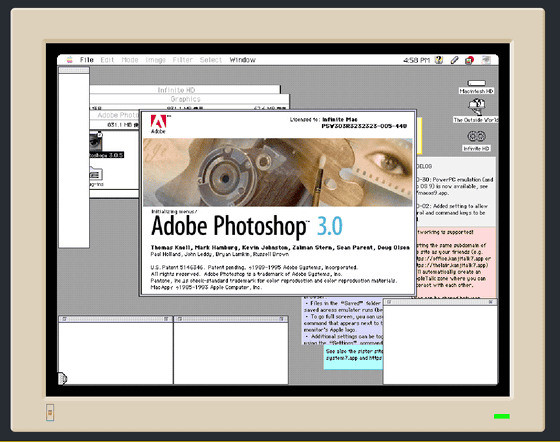Click the Infinite HD window title bar
The width and height of the screenshot is (560, 442).
pos(185,90)
